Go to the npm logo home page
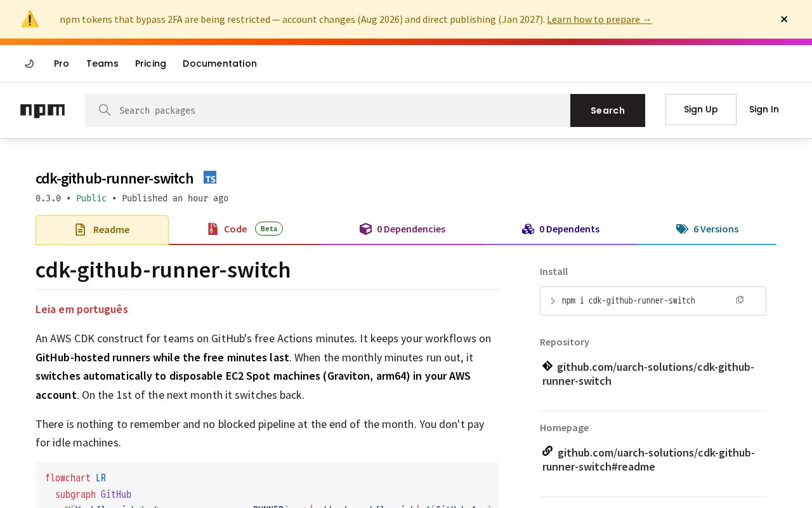812x508 pixels. (x=43, y=110)
